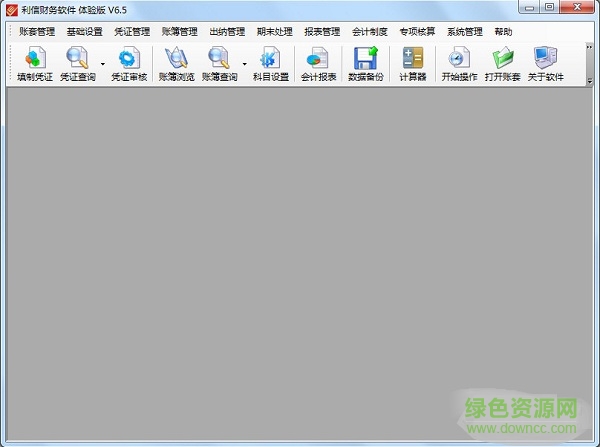600x447 pixels.
Task: Click the 填制凭证 toolbar icon
Action: click(x=35, y=64)
